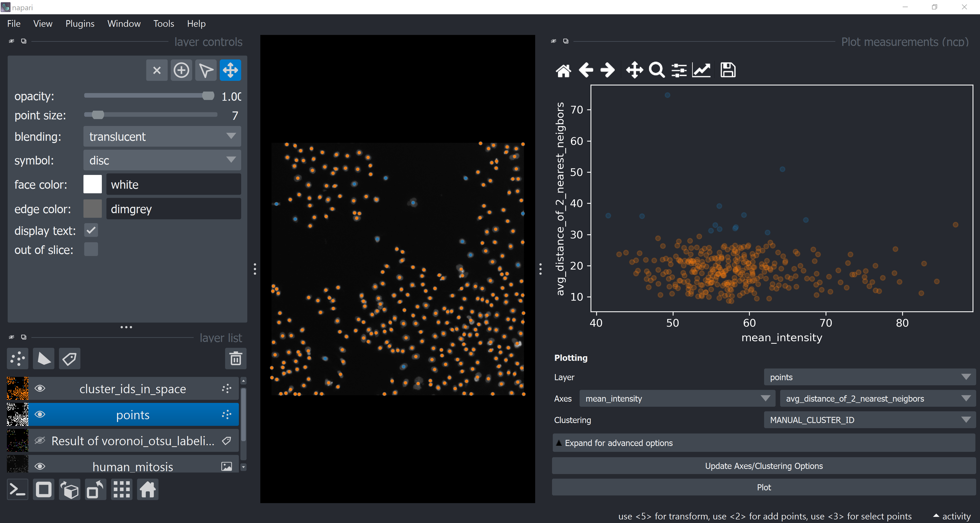980x523 pixels.
Task: Open the plotting Layer dropdown
Action: pyautogui.click(x=870, y=377)
